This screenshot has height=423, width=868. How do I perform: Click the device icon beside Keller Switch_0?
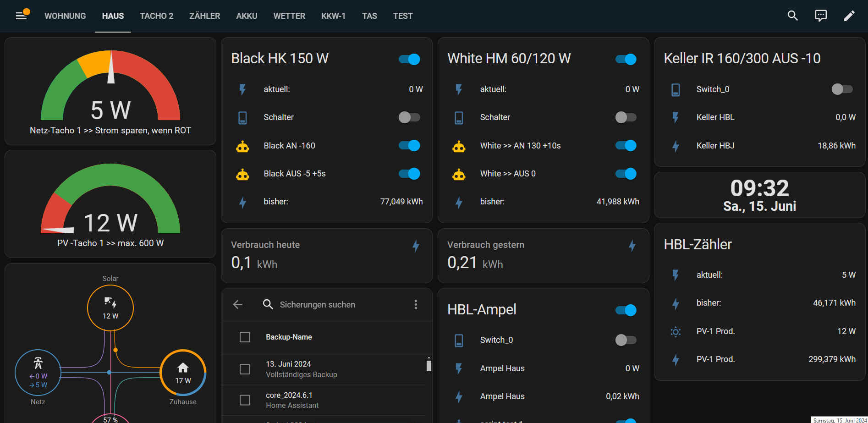point(676,90)
